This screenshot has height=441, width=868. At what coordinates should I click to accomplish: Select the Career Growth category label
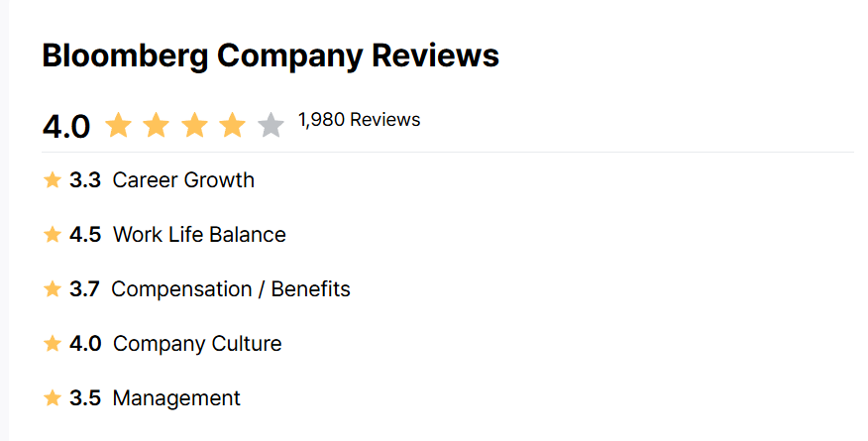coord(183,179)
